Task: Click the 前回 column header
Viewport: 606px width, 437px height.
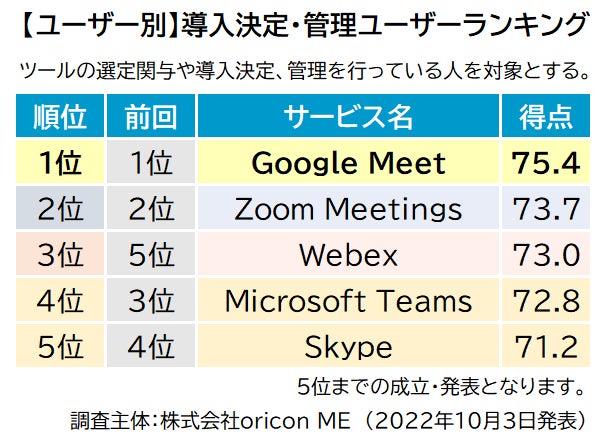Action: click(x=151, y=116)
